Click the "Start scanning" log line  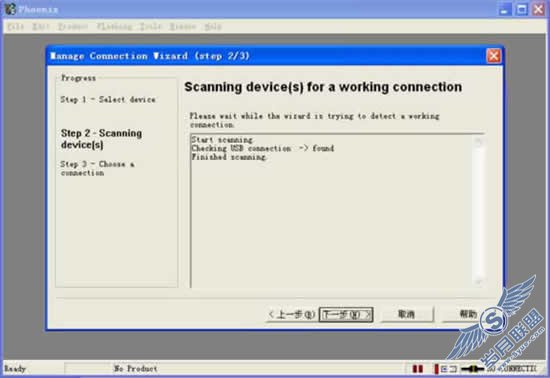222,140
